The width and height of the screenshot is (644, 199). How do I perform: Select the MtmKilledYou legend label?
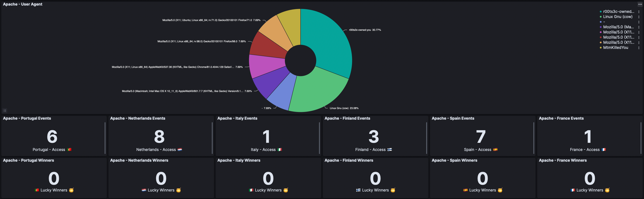pyautogui.click(x=615, y=48)
